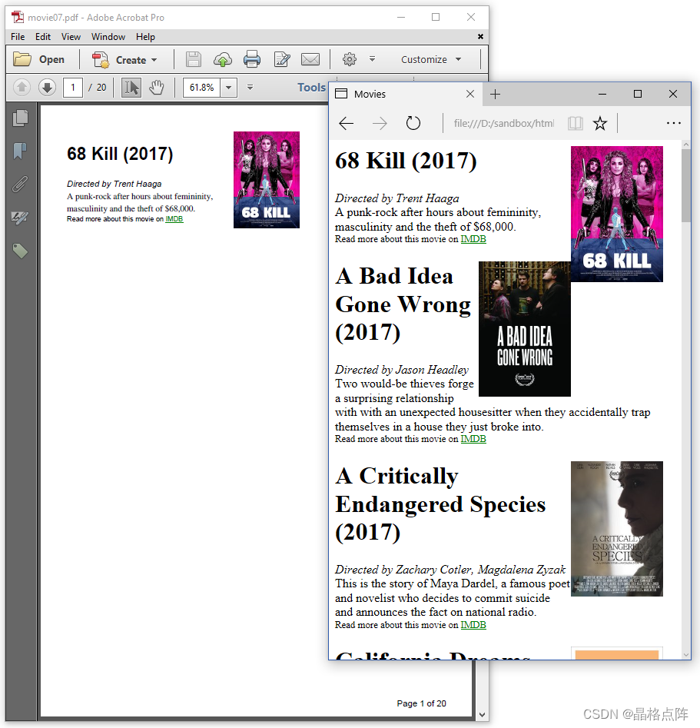Click the A Bad Idea Gone Wrong poster
The image size is (700, 728).
pos(525,329)
